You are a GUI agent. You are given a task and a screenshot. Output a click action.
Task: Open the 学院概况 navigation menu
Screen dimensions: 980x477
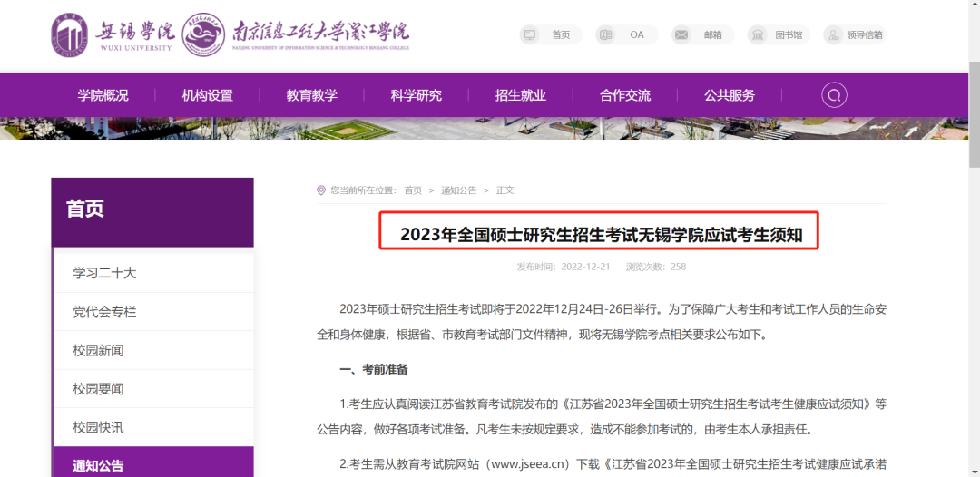[x=103, y=95]
